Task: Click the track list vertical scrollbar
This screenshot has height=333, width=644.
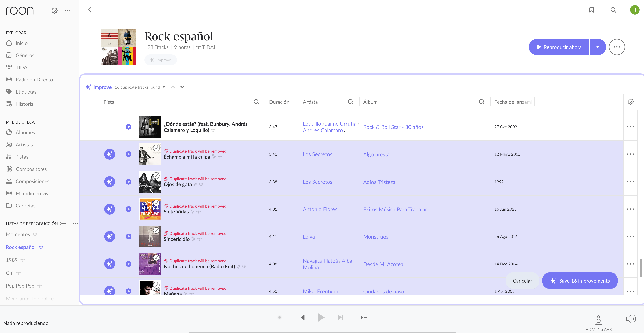Action: [641, 268]
